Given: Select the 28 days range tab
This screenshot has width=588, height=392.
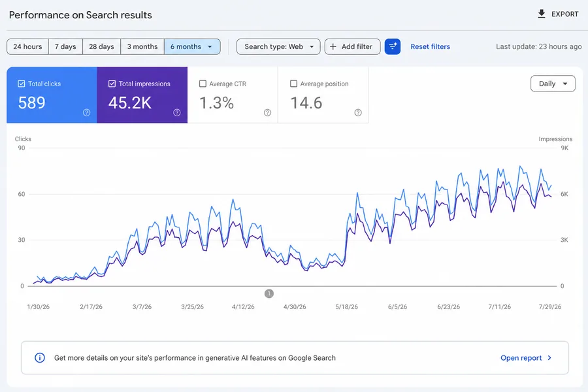Looking at the screenshot, I should [101, 46].
